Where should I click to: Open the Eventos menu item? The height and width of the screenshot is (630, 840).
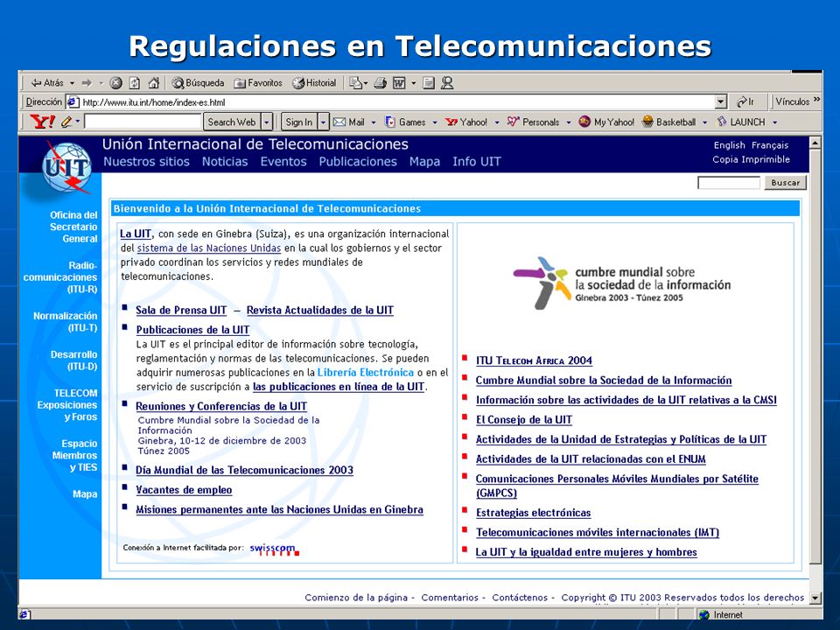(x=283, y=162)
